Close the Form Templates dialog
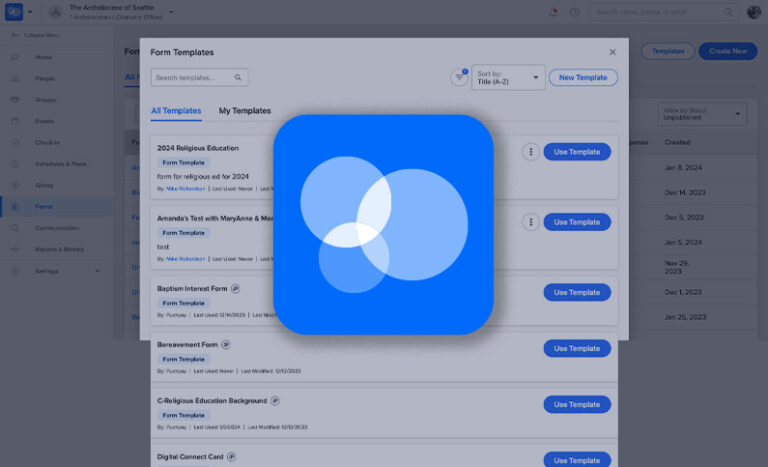768x467 pixels. 612,52
